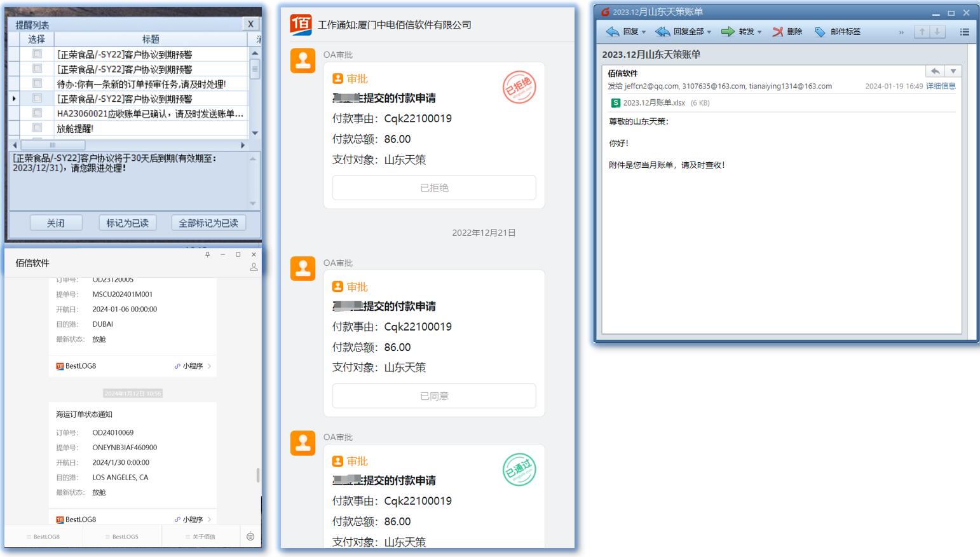The image size is (980, 557).
Task: Click the blue mail tag (邮件标签) icon
Action: (x=820, y=32)
